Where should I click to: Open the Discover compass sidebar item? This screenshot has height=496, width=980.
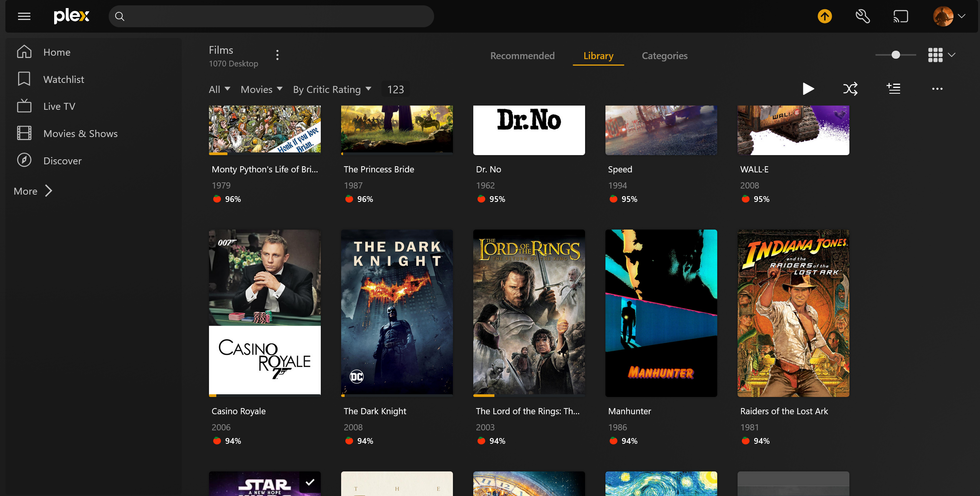coord(62,160)
